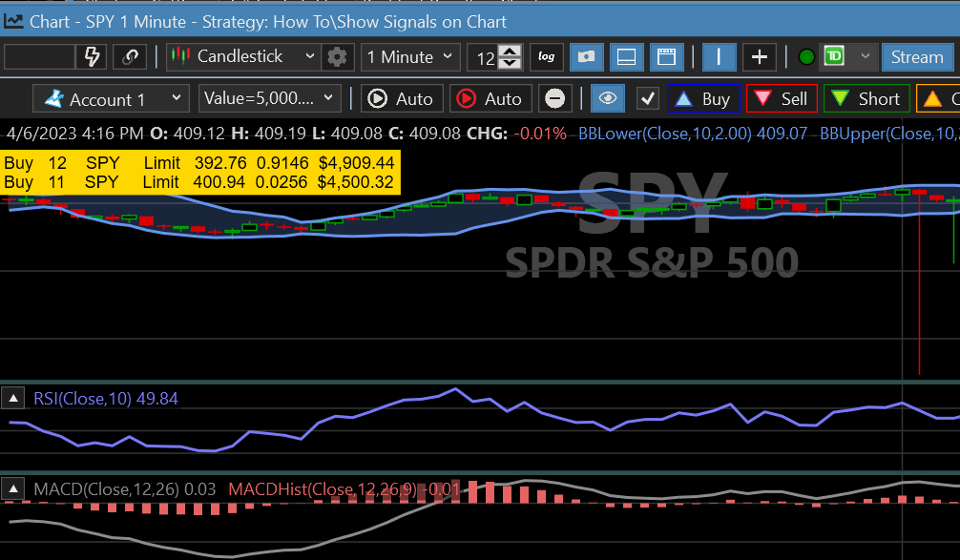The image size is (960, 560).
Task: Toggle the eye visibility button
Action: click(607, 98)
